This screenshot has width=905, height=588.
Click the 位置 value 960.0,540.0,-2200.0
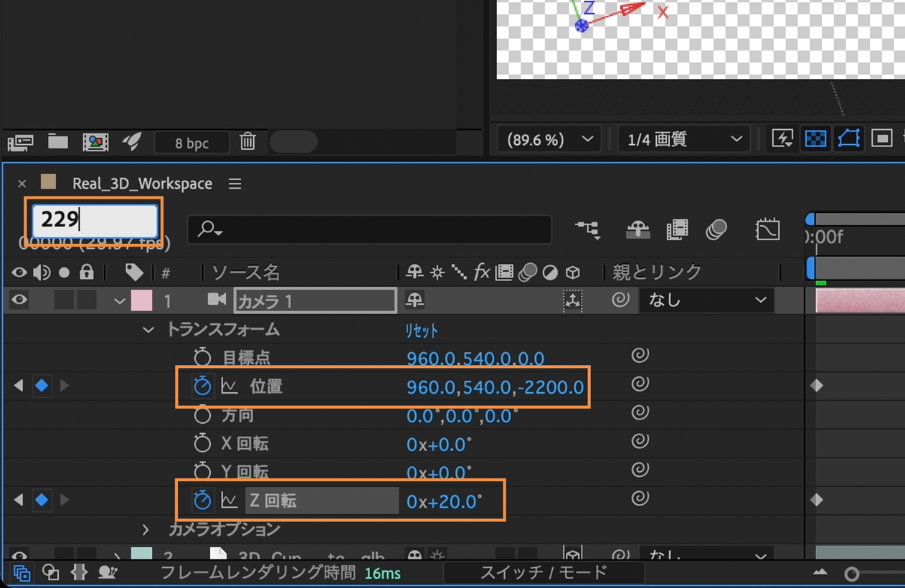495,387
